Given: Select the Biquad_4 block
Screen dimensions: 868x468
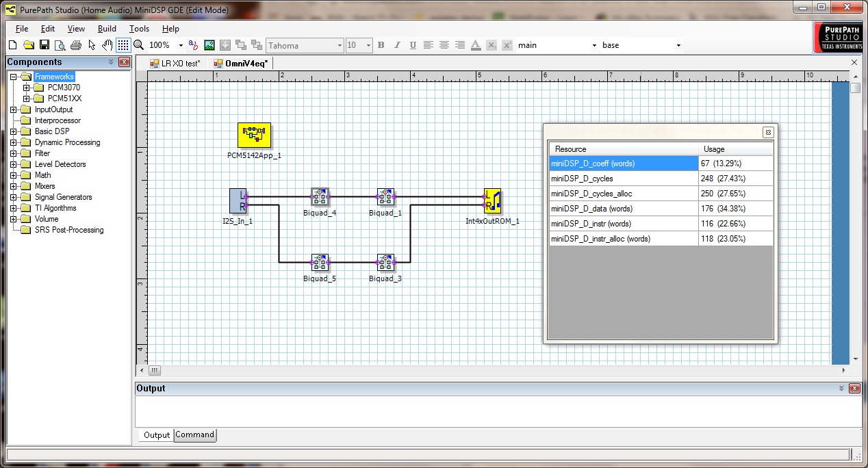Looking at the screenshot, I should tap(320, 197).
